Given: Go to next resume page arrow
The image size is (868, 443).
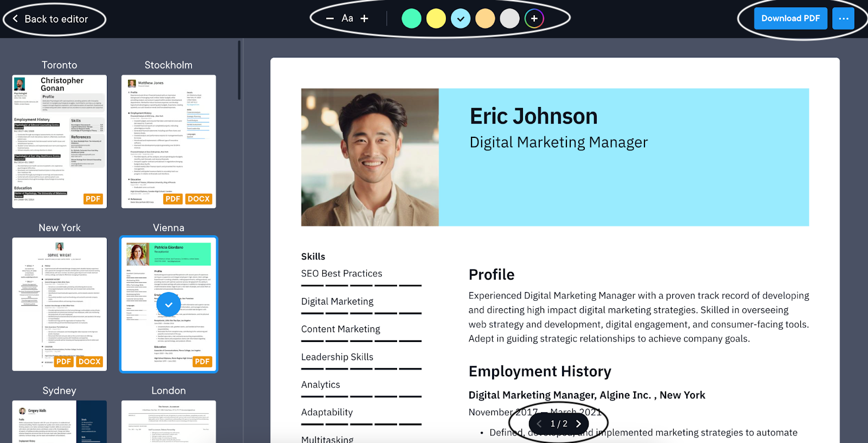Looking at the screenshot, I should click(578, 424).
